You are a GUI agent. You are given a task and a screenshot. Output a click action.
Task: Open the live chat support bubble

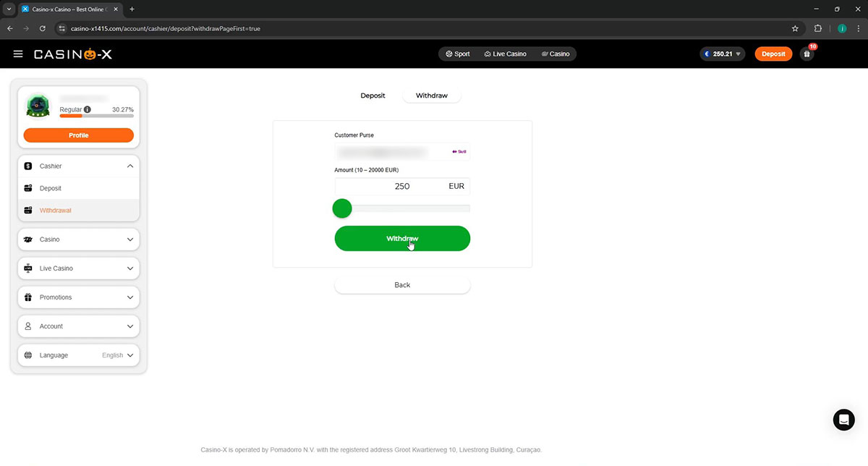(x=843, y=420)
